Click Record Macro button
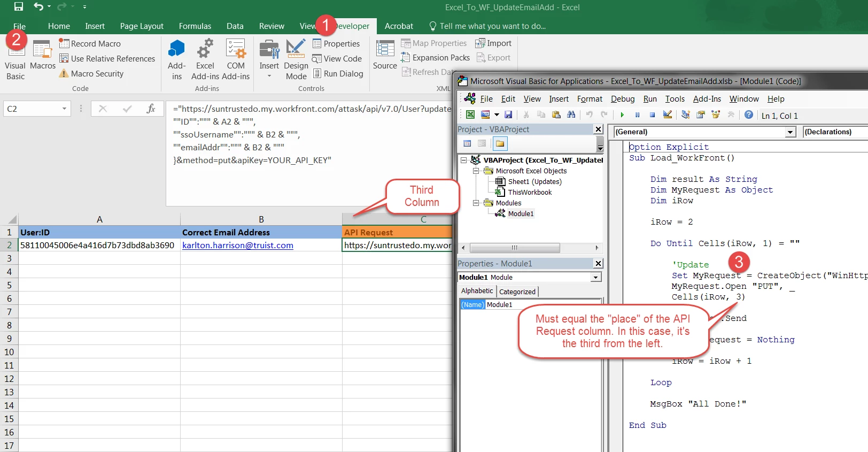Image resolution: width=868 pixels, height=452 pixels. [90, 44]
